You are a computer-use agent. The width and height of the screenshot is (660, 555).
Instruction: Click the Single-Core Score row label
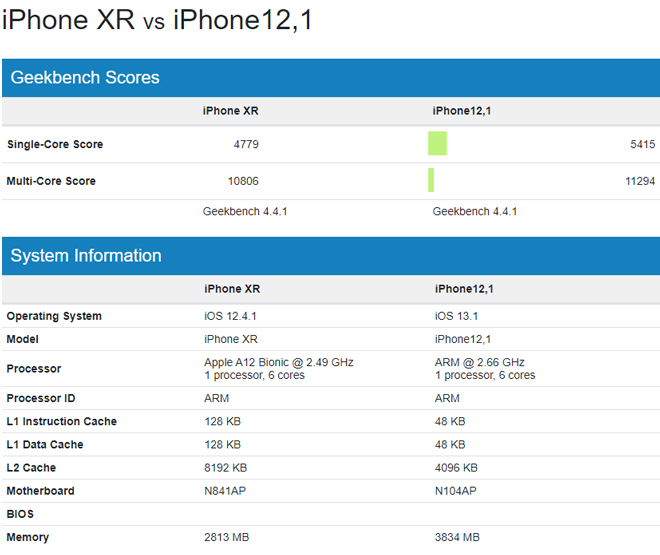point(55,144)
